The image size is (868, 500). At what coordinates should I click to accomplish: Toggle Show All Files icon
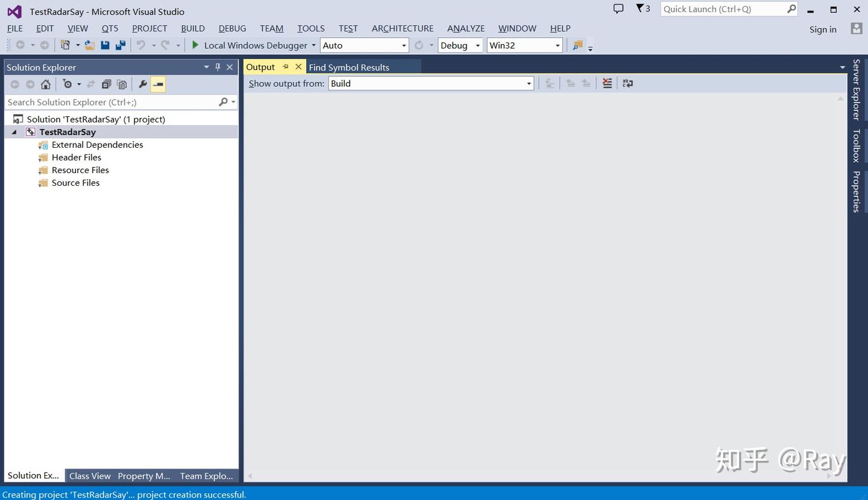click(122, 84)
